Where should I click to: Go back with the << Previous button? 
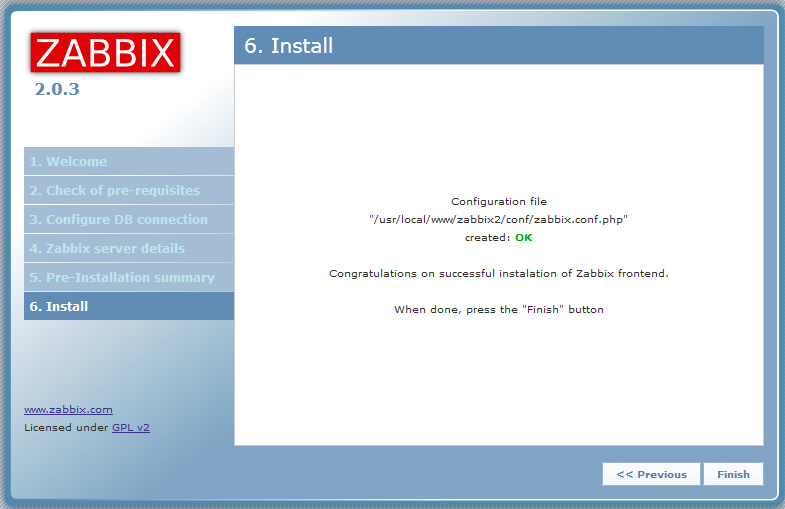651,474
